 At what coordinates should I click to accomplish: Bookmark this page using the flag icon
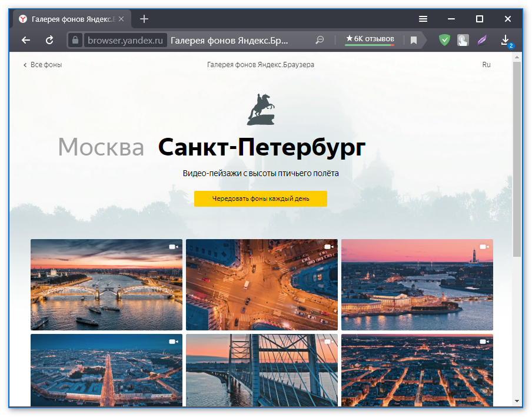tap(413, 40)
